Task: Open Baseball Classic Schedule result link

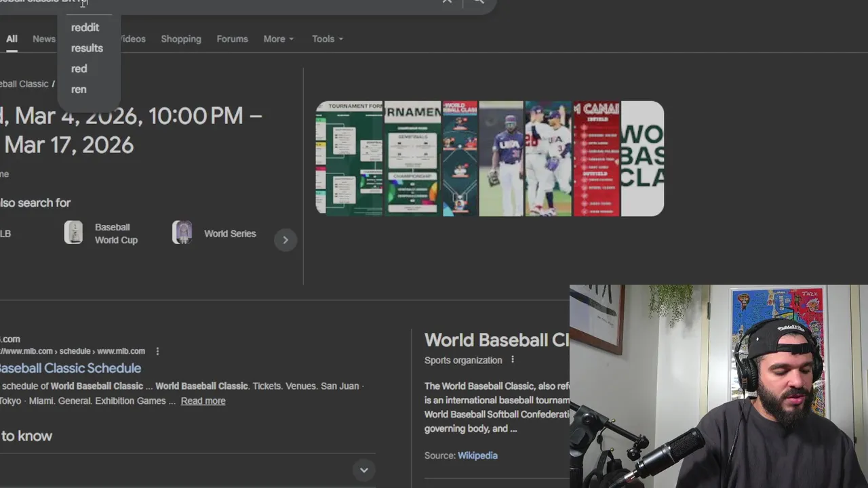Action: point(71,368)
